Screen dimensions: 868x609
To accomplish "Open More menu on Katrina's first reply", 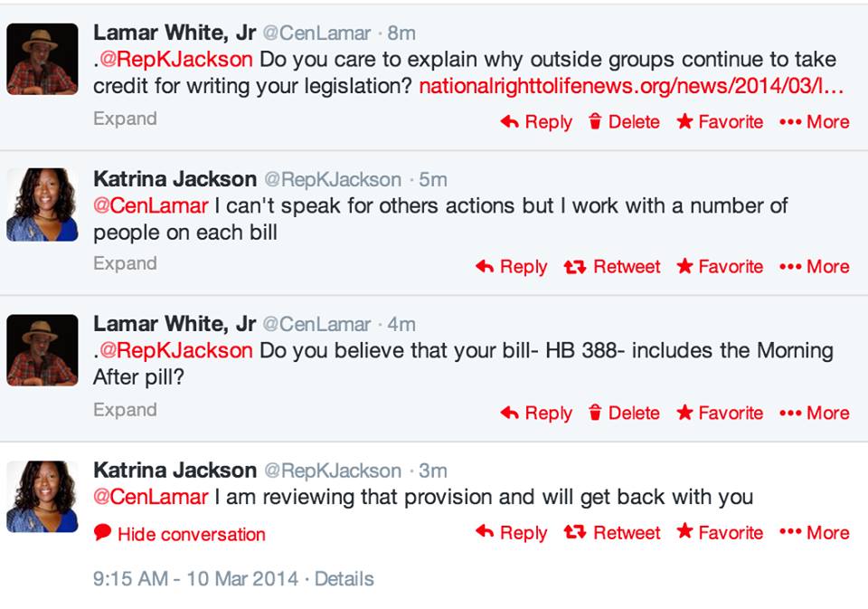I will point(814,267).
